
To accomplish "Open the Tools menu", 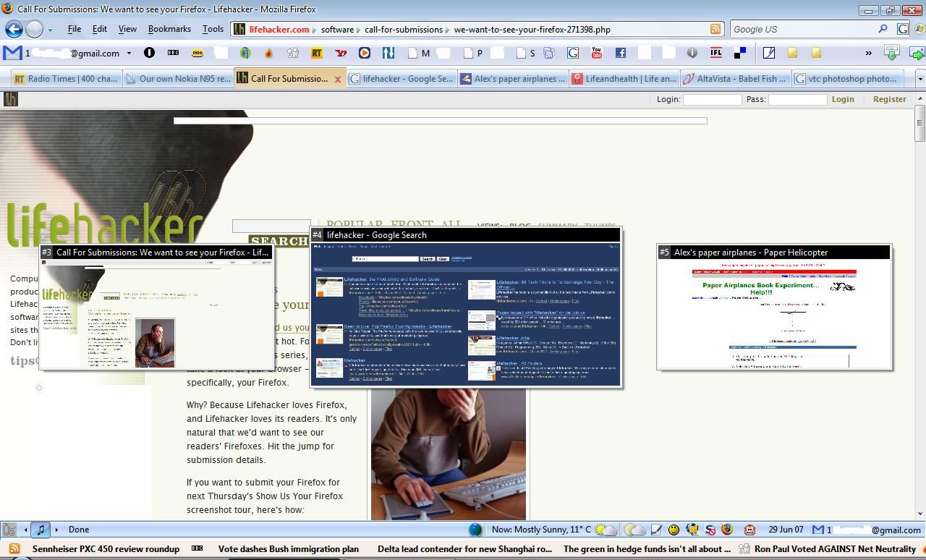I will pyautogui.click(x=213, y=29).
